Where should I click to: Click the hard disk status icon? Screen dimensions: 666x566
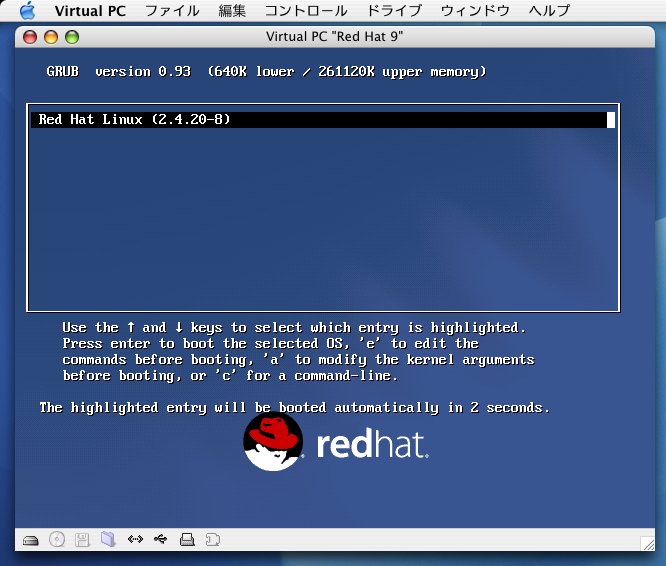31,540
